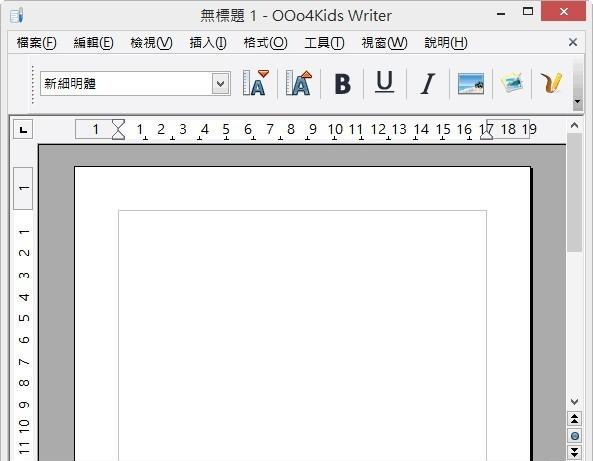Open the 說明(H) menu
The height and width of the screenshot is (461, 593).
(x=446, y=43)
